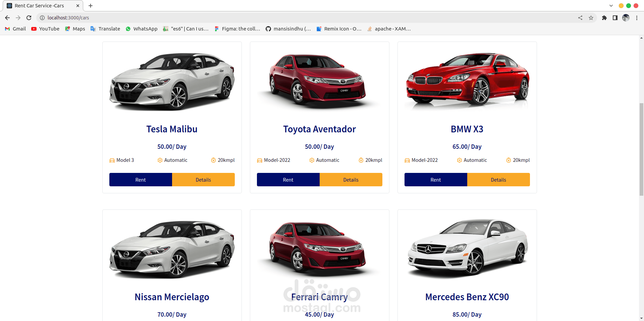Click the Toyota Aventador title

320,129
